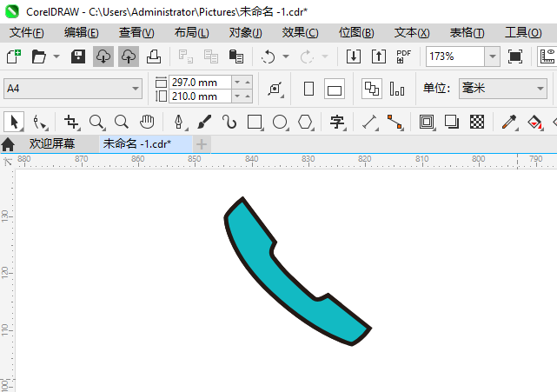Select the Transparency checkerboard tool

click(477, 122)
